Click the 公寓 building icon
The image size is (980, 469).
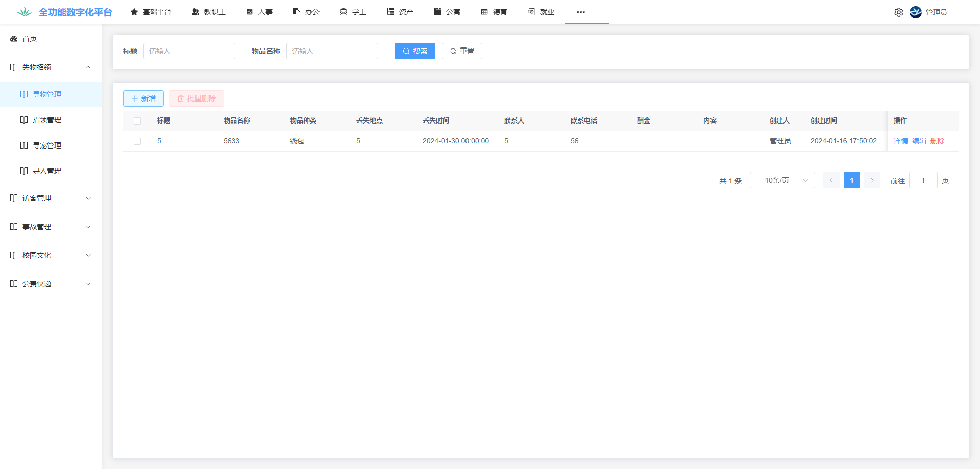pos(437,12)
